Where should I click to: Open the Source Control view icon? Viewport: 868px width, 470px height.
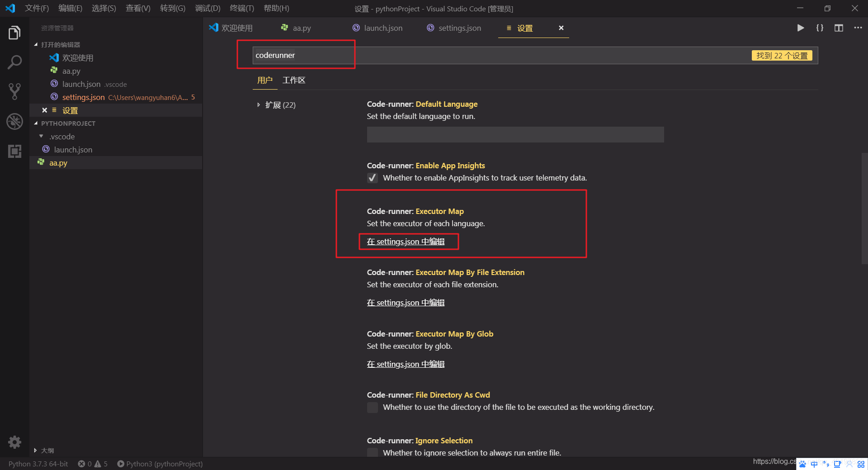[x=14, y=91]
